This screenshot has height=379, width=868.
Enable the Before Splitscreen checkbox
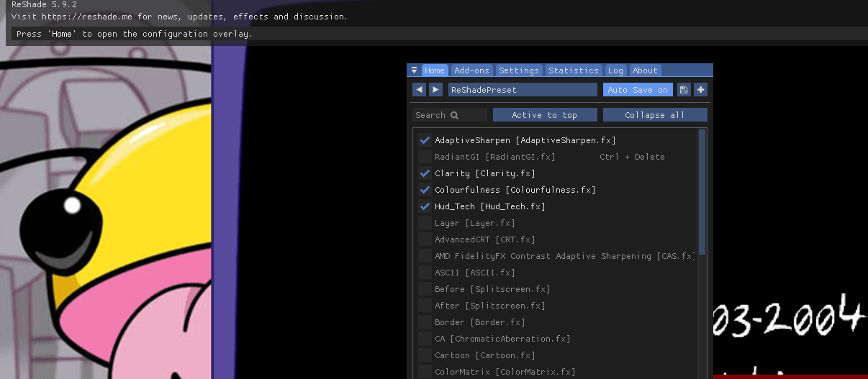pyautogui.click(x=425, y=289)
